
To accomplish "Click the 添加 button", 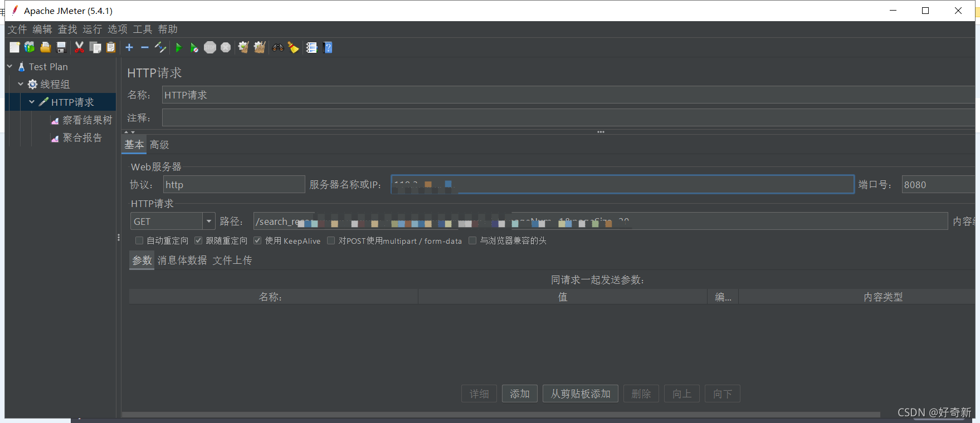I will (520, 394).
